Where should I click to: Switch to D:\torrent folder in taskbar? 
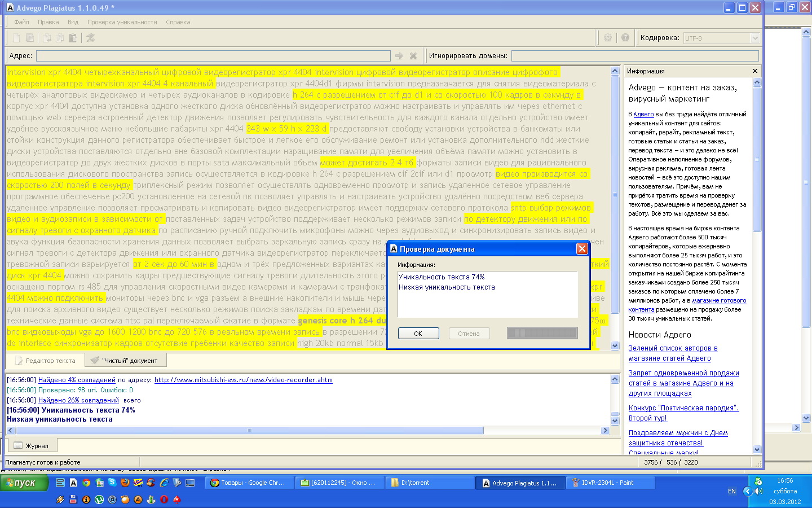(x=429, y=483)
